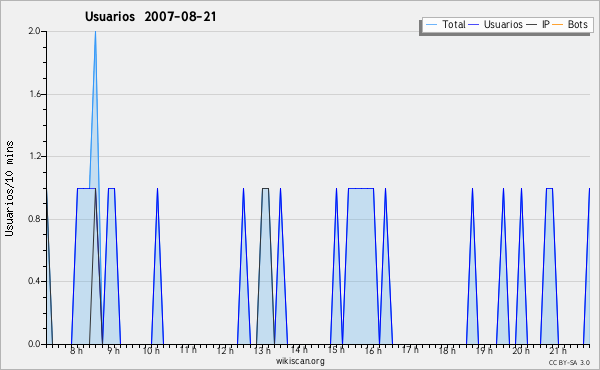Click the '14 h' x-axis label
Viewport: 600px width, 370px height.
point(299,350)
